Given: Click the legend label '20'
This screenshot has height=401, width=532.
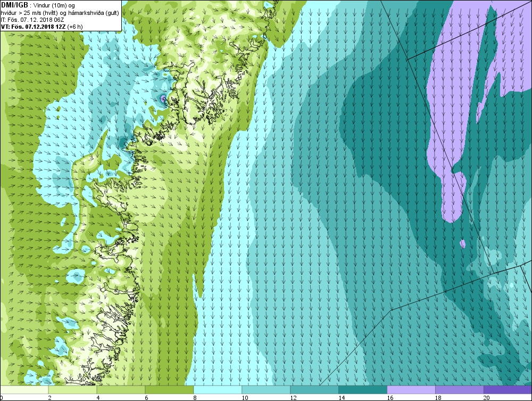Looking at the screenshot, I should [x=487, y=398].
